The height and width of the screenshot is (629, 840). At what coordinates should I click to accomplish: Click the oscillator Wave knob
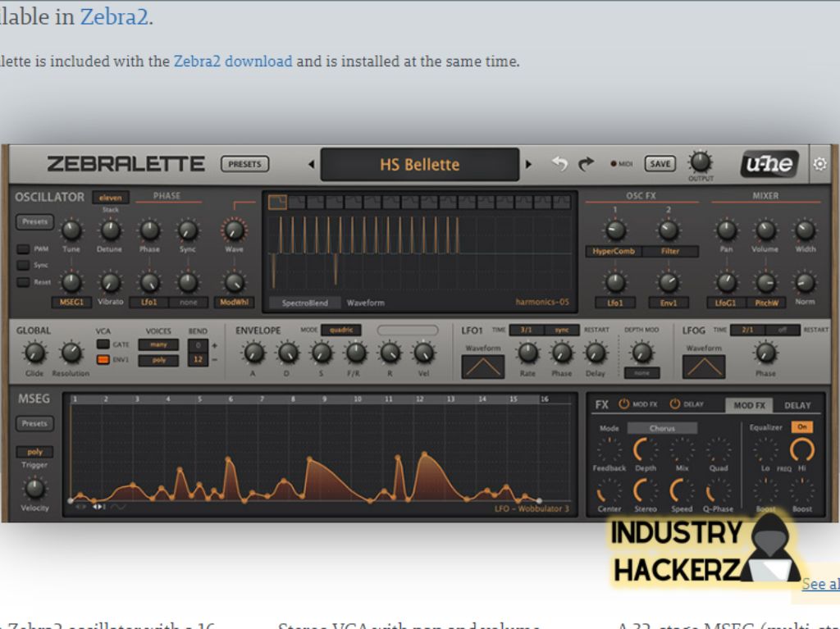pos(234,230)
